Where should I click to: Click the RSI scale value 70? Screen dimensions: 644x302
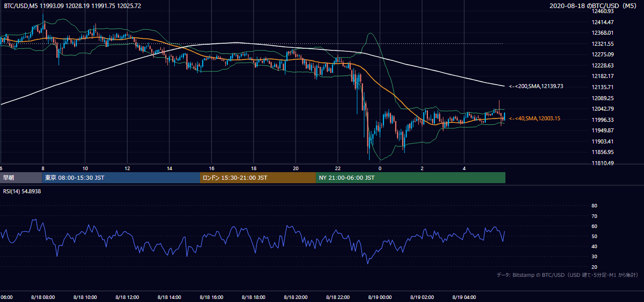594,216
